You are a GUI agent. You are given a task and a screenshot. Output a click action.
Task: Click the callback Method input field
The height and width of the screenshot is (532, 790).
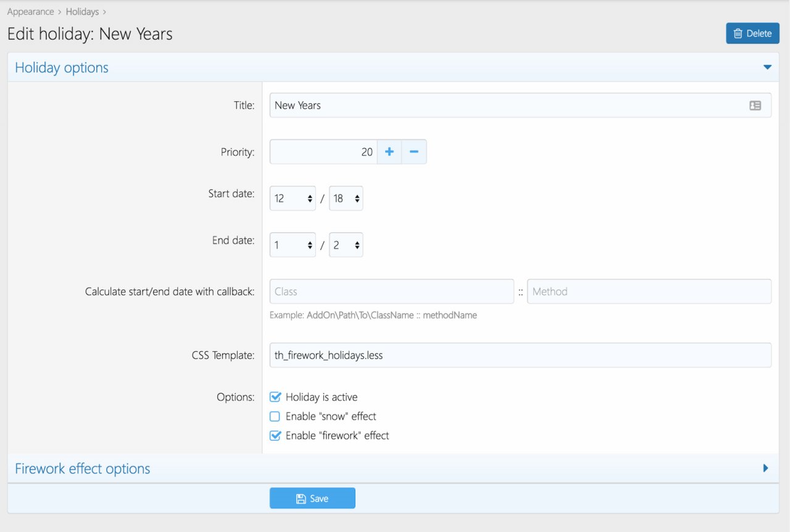tap(649, 291)
